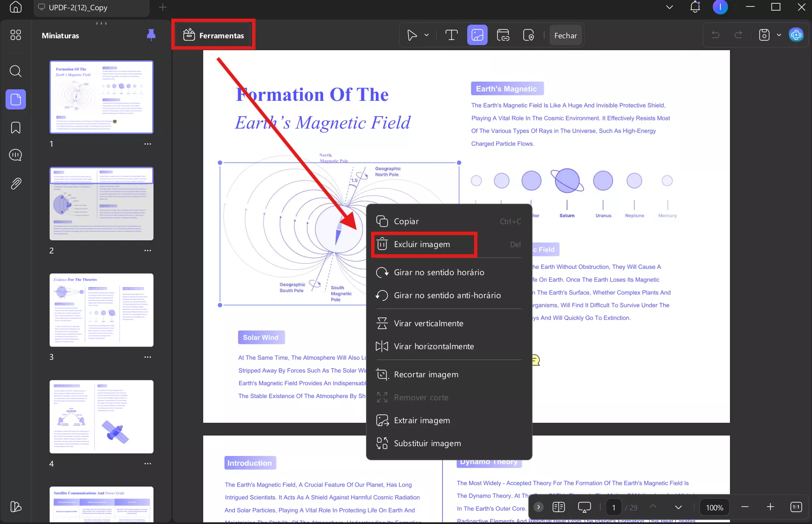Go to previous page with up chevron

(x=653, y=507)
